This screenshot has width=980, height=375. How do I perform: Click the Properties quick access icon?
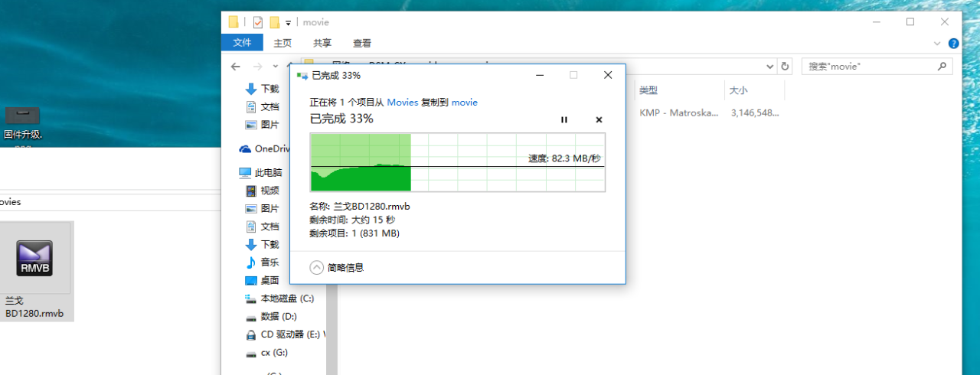(x=258, y=22)
